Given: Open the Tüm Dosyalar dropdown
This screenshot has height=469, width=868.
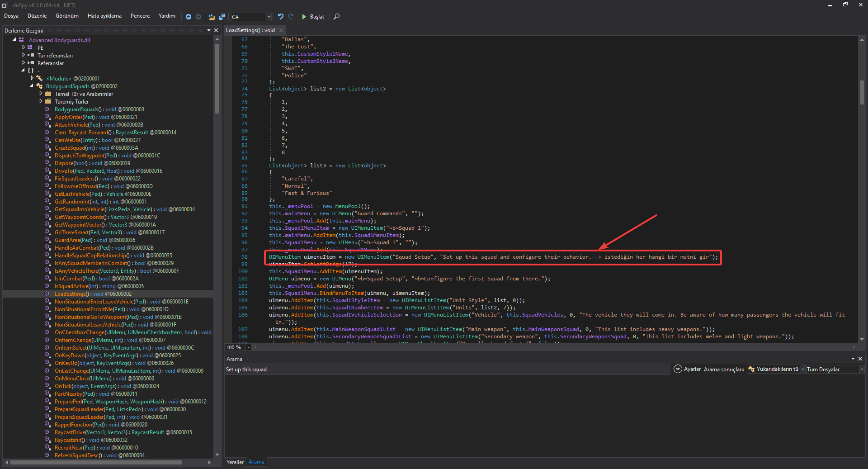Looking at the screenshot, I should (862, 370).
